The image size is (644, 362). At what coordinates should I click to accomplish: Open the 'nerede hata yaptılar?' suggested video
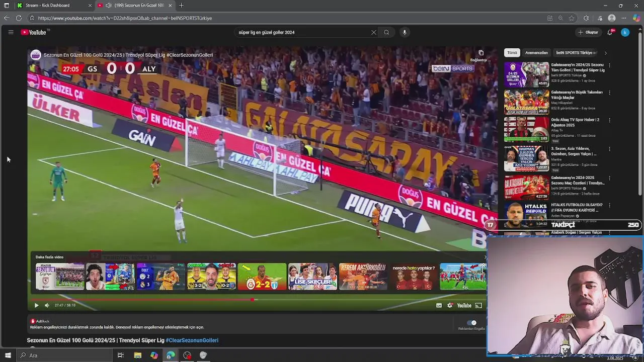coord(414,277)
